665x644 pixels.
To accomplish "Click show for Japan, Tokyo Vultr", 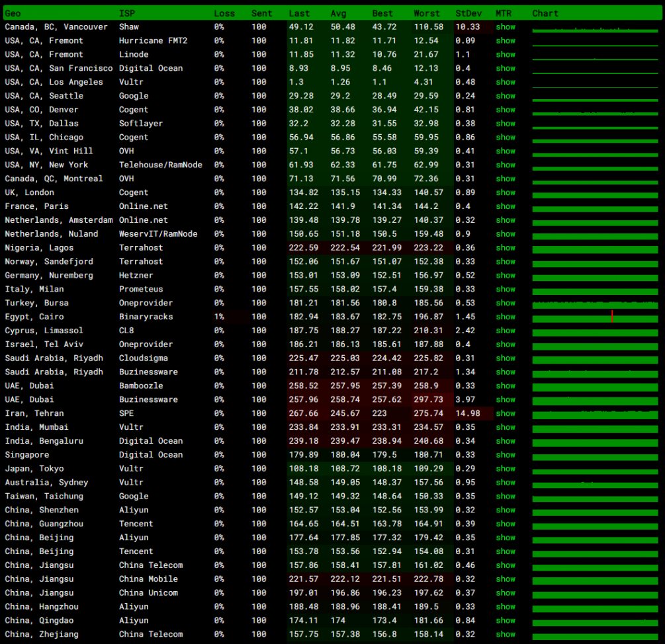I will click(x=505, y=469).
